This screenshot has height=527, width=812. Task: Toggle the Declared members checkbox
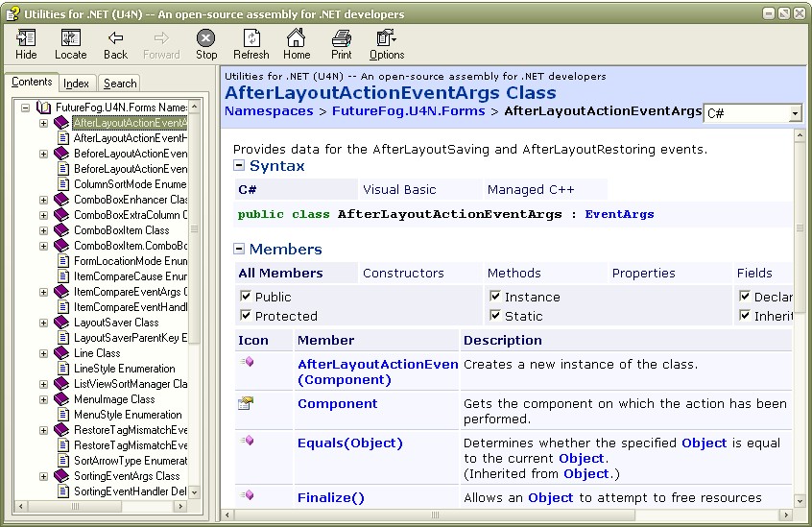coord(745,296)
